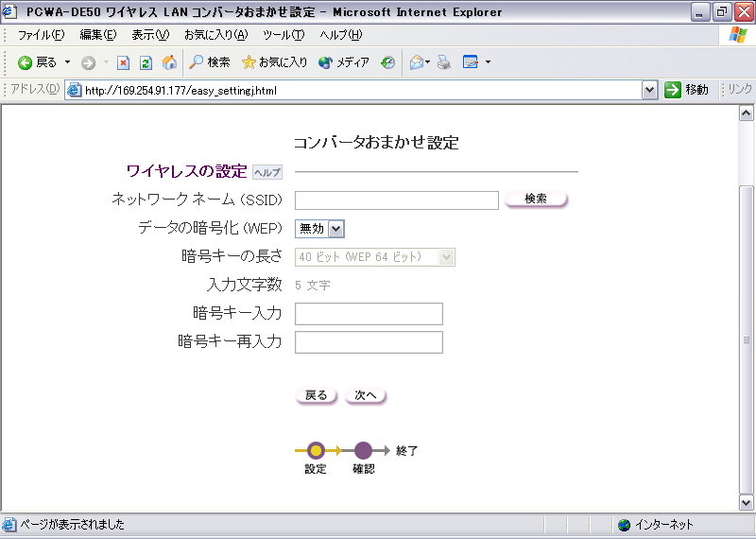Click the 暗号キーの長さ label

click(x=232, y=256)
